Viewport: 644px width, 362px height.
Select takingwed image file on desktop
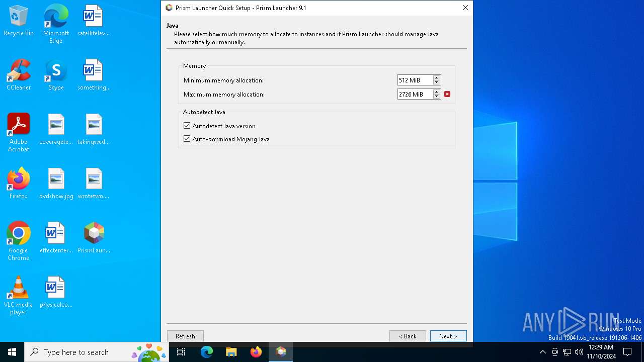pyautogui.click(x=94, y=130)
